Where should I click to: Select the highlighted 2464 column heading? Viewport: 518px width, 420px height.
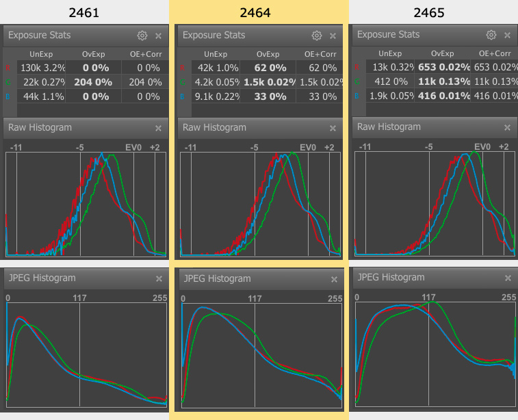pyautogui.click(x=259, y=12)
